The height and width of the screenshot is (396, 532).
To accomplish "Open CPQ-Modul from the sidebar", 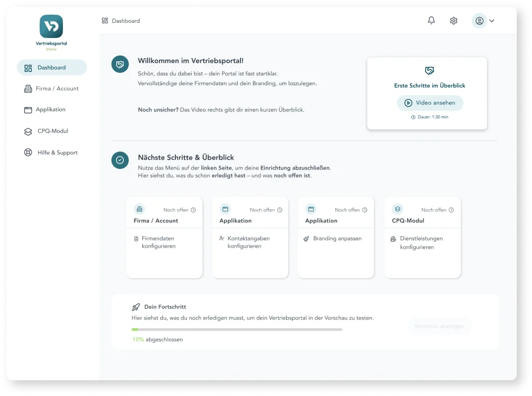I will pyautogui.click(x=52, y=131).
